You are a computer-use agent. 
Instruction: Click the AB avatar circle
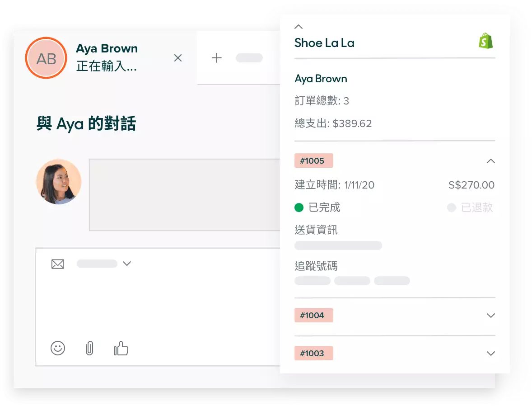(46, 58)
